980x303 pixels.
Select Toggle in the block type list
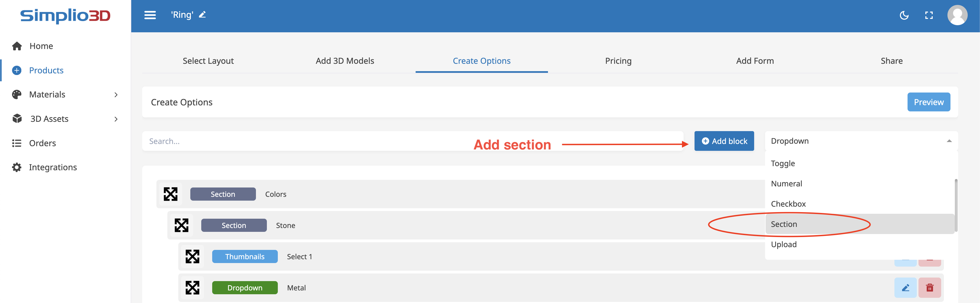click(x=783, y=163)
